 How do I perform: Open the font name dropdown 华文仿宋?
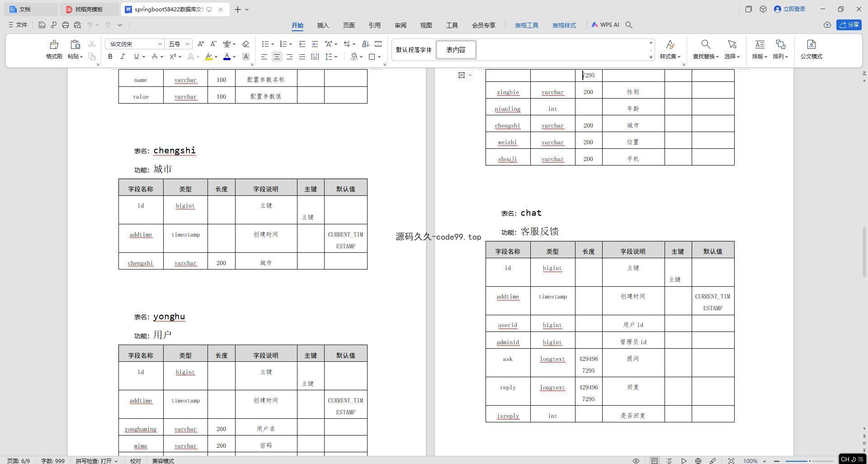click(x=159, y=44)
